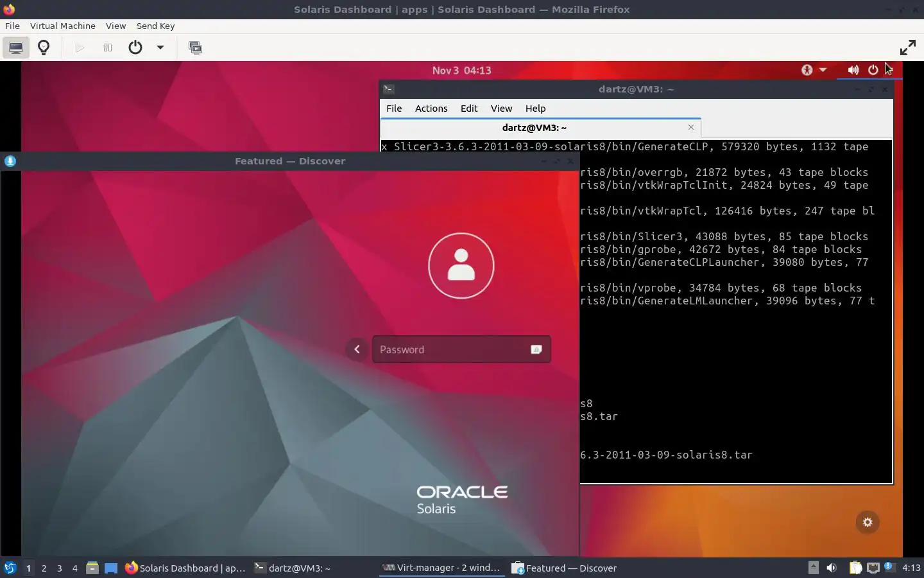Close the dartz@VM3 terminal tab

tap(691, 127)
